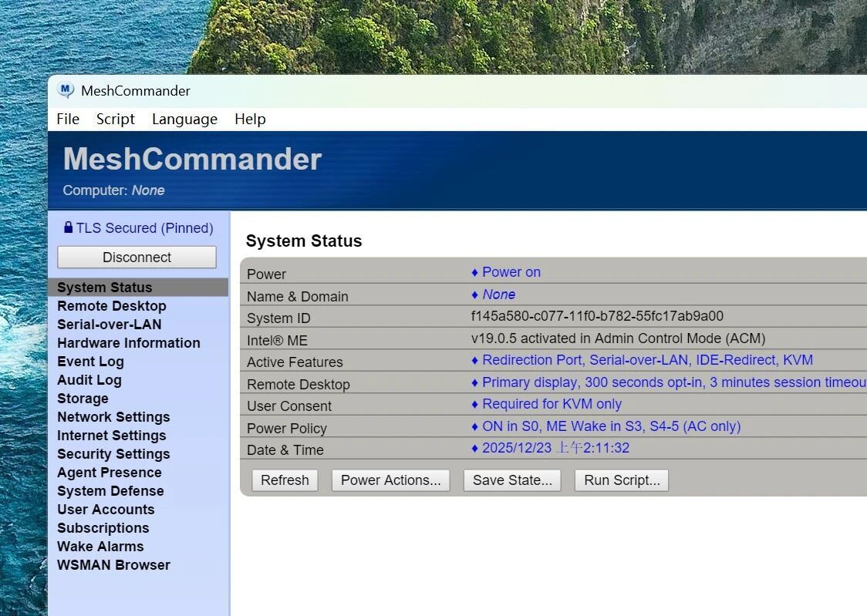Click the MeshCommander app icon in title bar

(x=66, y=90)
